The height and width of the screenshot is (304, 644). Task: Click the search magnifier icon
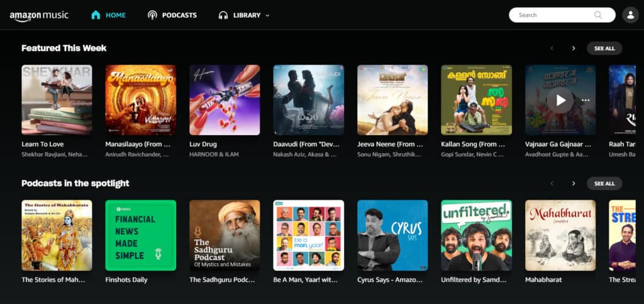(598, 15)
